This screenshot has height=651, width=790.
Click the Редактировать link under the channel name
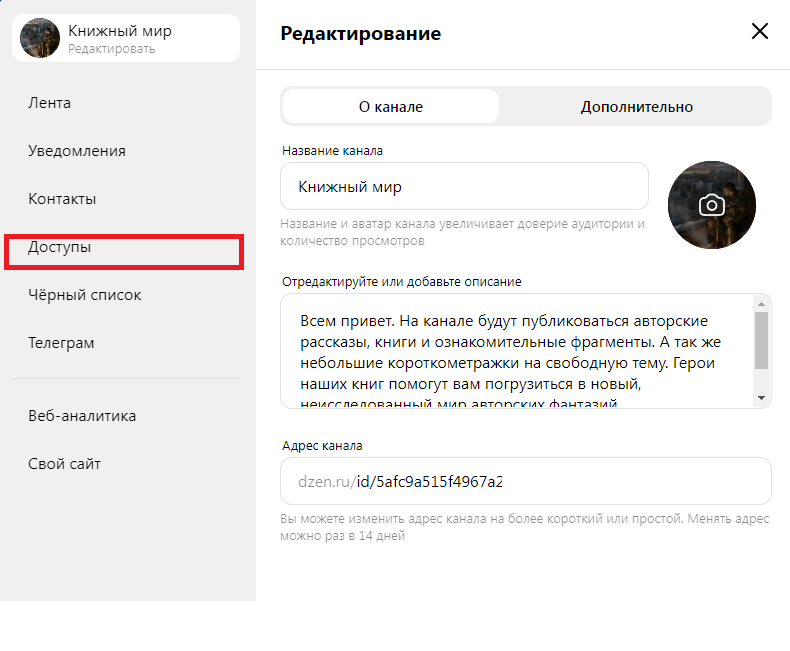pos(111,49)
